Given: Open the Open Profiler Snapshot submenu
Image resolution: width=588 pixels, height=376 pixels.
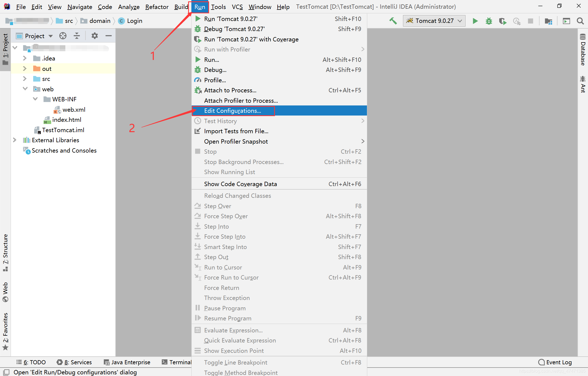Looking at the screenshot, I should coord(279,141).
